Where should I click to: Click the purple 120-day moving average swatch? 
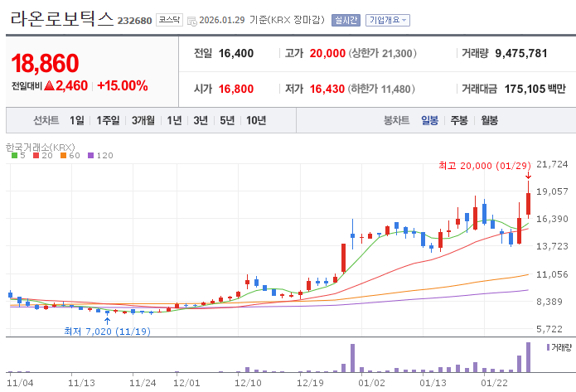pyautogui.click(x=90, y=156)
